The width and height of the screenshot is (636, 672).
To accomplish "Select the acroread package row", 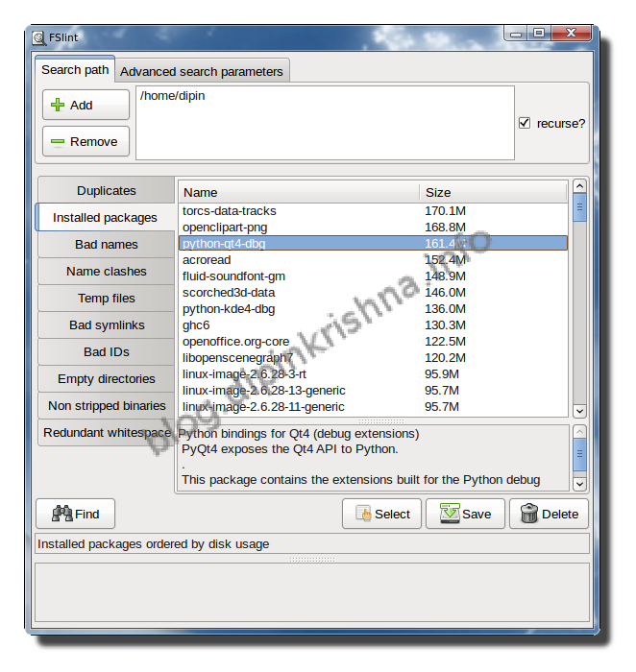I will click(x=373, y=260).
